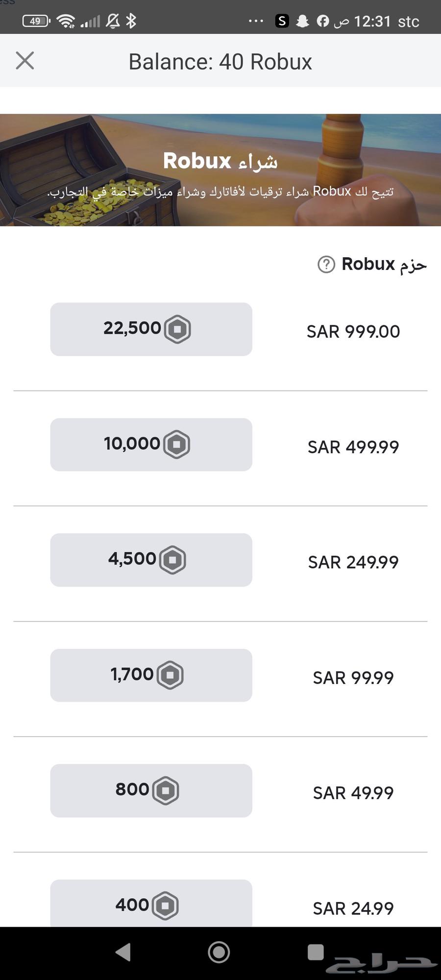Choose the 4,500 Robux package

pos(151,560)
